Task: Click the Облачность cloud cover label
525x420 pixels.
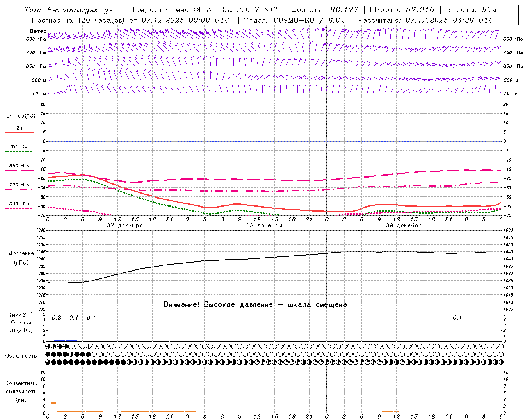Action: 21,356
